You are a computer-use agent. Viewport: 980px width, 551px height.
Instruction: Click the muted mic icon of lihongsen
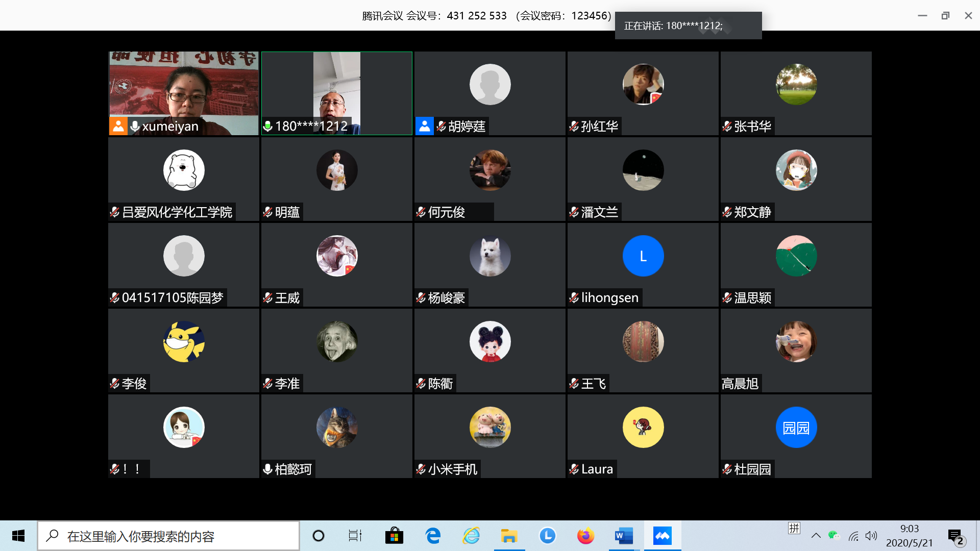(x=574, y=297)
